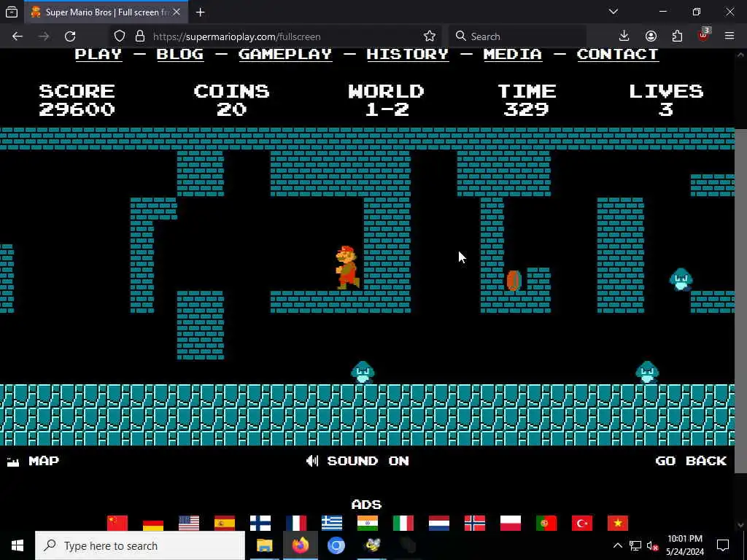Screen dimensions: 747x560
Task: Click the taskbar search box
Action: coord(140,545)
